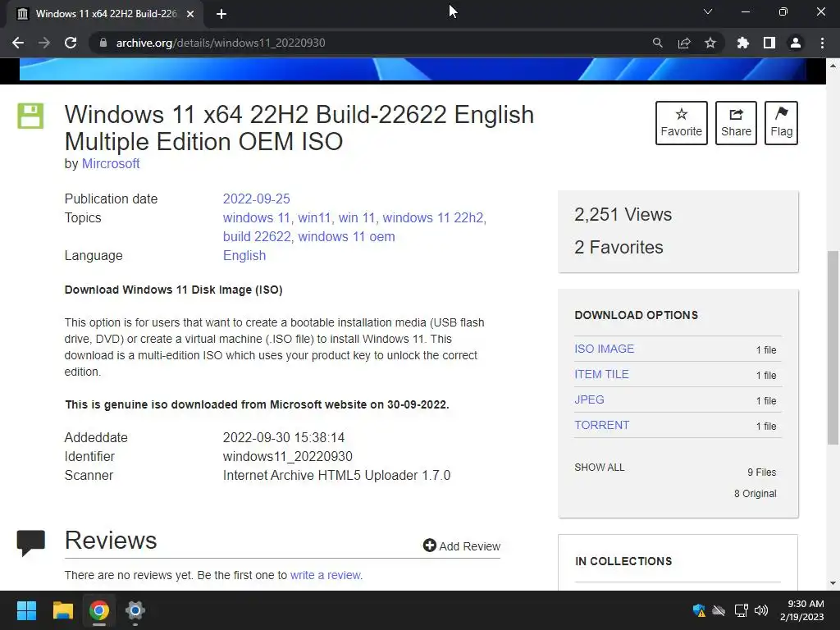Screen dimensions: 840x630
Task: Click 'write a review' link
Action: [x=325, y=575]
